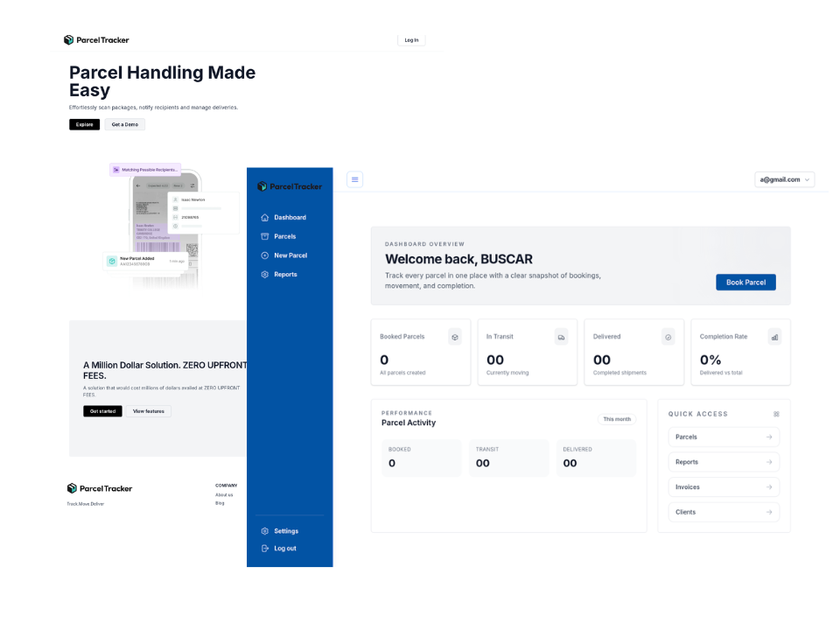The height and width of the screenshot is (630, 840).
Task: Click the Book Parcel button
Action: click(745, 282)
